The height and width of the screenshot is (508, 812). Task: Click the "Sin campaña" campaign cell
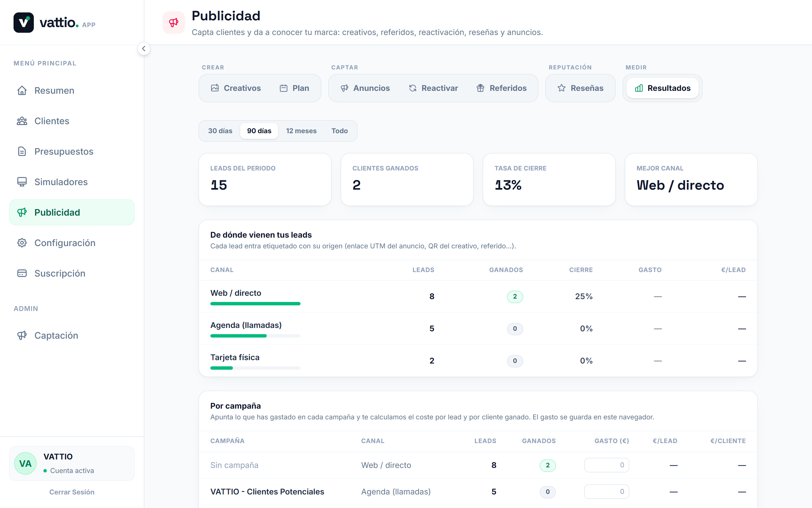pos(234,465)
